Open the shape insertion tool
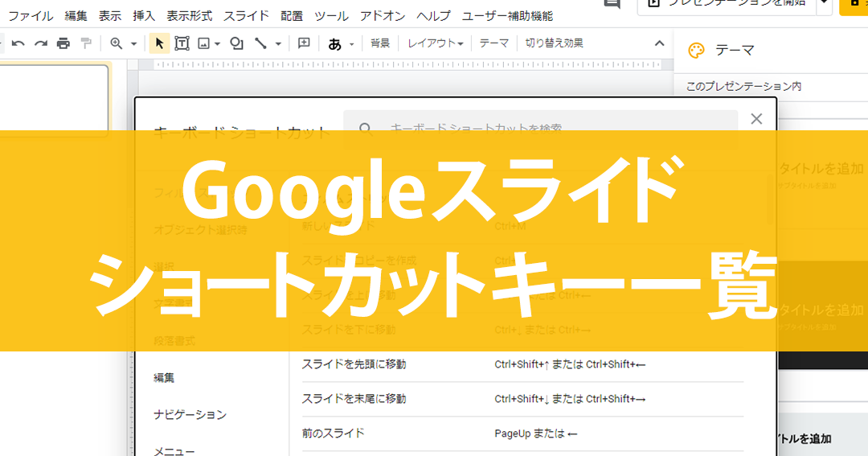868x456 pixels. point(236,43)
